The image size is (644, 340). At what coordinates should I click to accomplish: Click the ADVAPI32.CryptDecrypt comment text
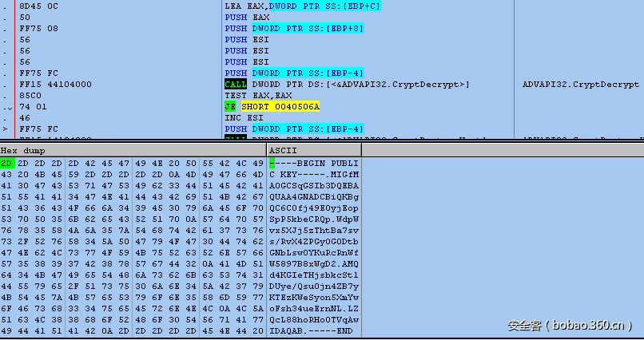pos(580,84)
